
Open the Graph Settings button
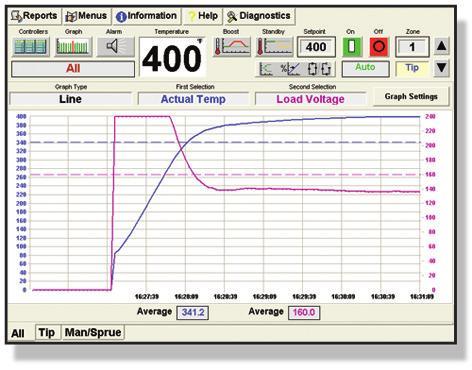[411, 96]
